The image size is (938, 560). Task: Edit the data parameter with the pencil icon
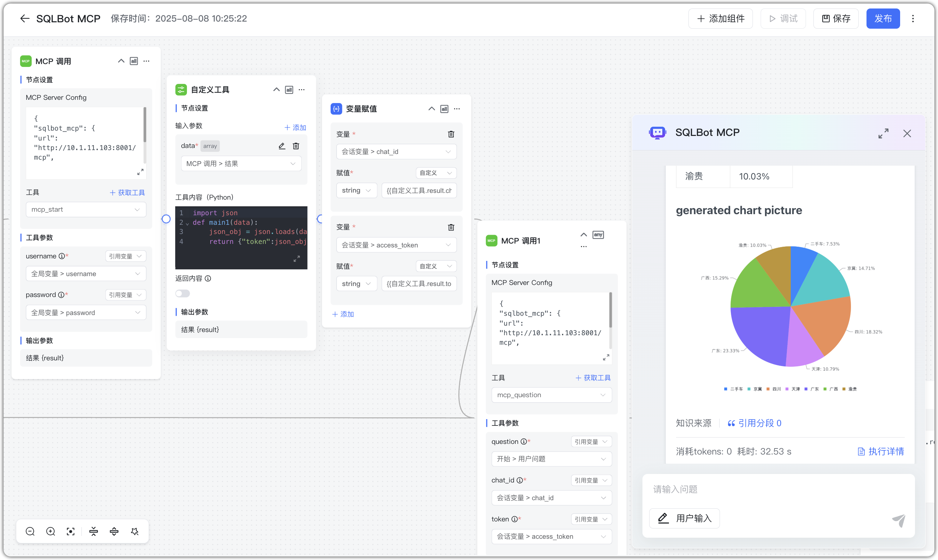[x=281, y=146]
